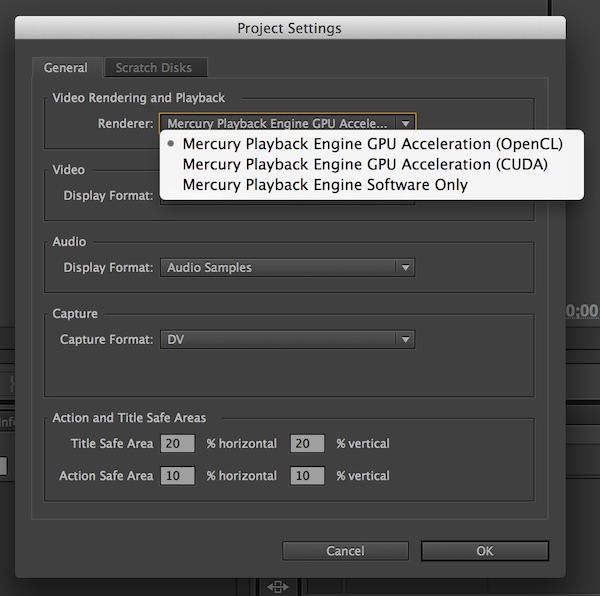Choose Mercury Playback Engine Software Only
This screenshot has height=596, width=600.
[372, 185]
